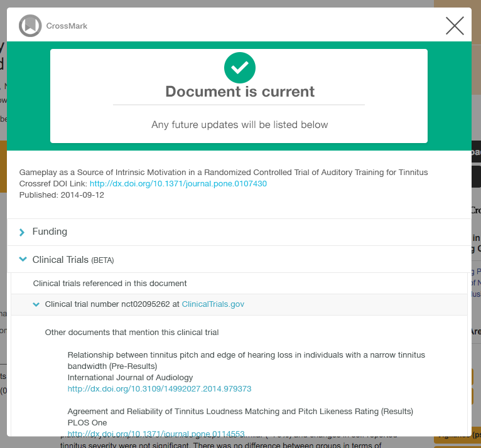Open the journal.pone.0114553 DOI link
This screenshot has width=481, height=448.
156,434
